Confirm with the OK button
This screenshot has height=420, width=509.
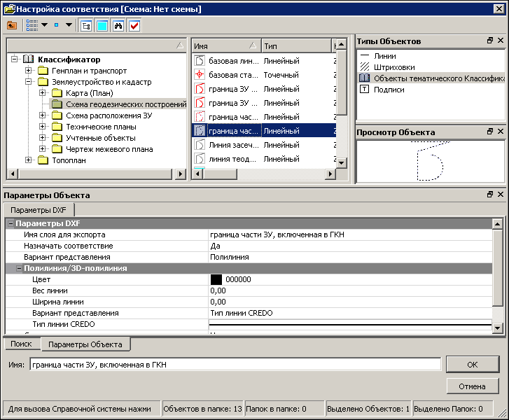473,365
